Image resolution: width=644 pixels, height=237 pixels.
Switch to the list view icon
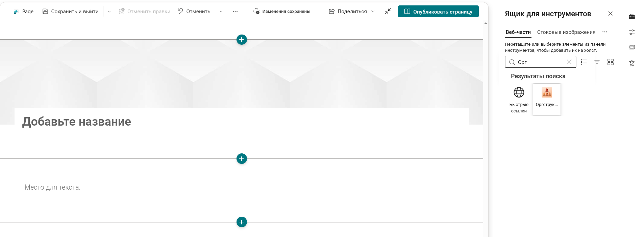(584, 62)
